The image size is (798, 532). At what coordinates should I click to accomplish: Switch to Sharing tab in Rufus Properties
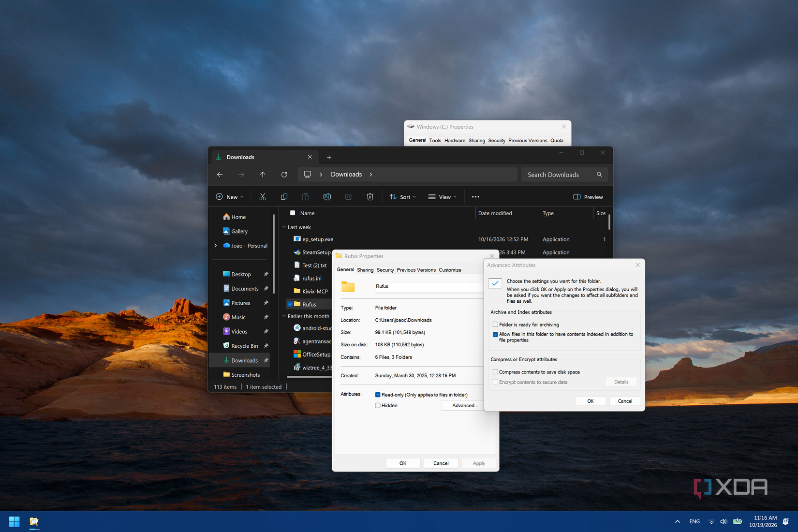click(x=365, y=270)
